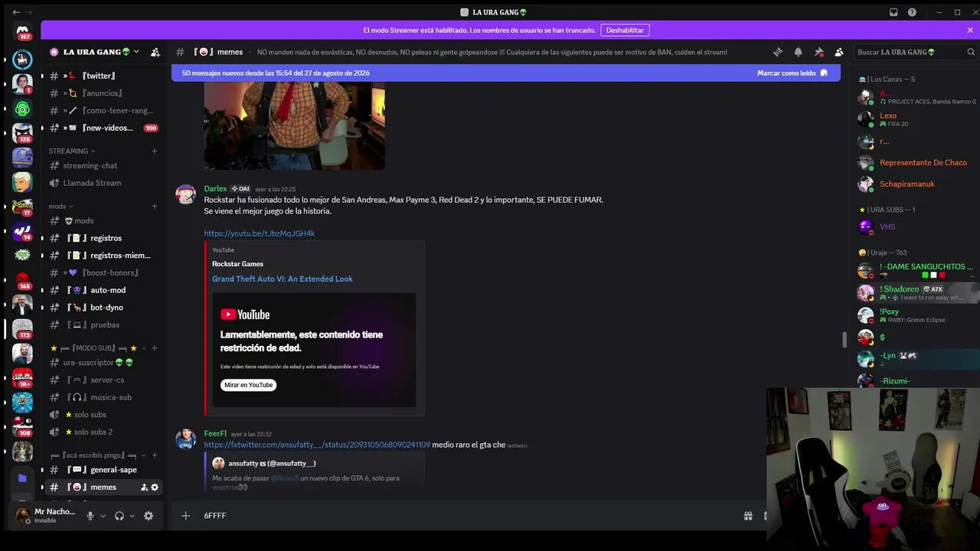
Task: Open the fxtwitter.com link from FeerFl
Action: pyautogui.click(x=317, y=445)
